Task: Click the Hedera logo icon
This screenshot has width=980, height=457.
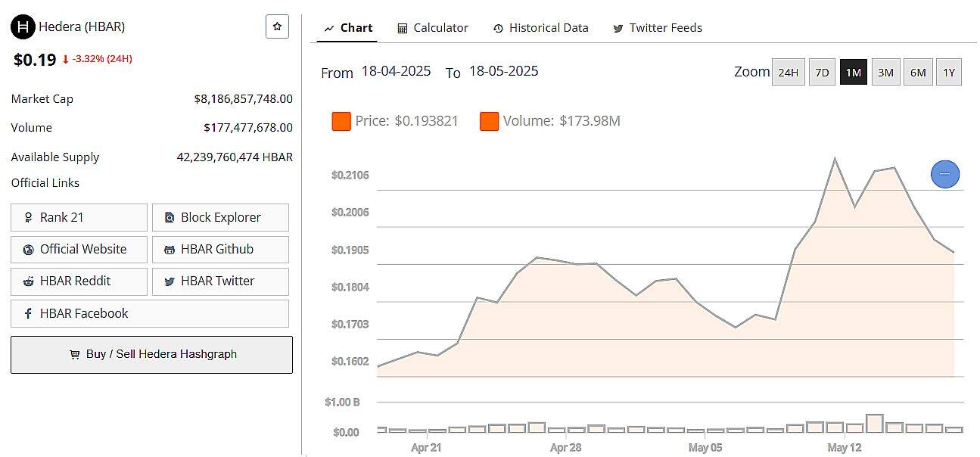Action: tap(23, 27)
